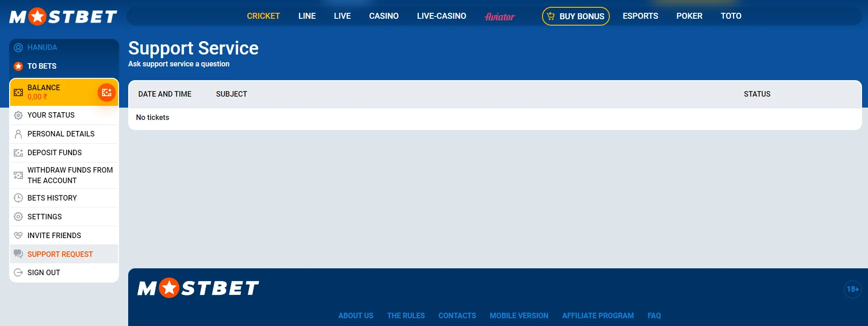Image resolution: width=868 pixels, height=326 pixels.
Task: Switch to Mobile Version
Action: [x=519, y=316]
